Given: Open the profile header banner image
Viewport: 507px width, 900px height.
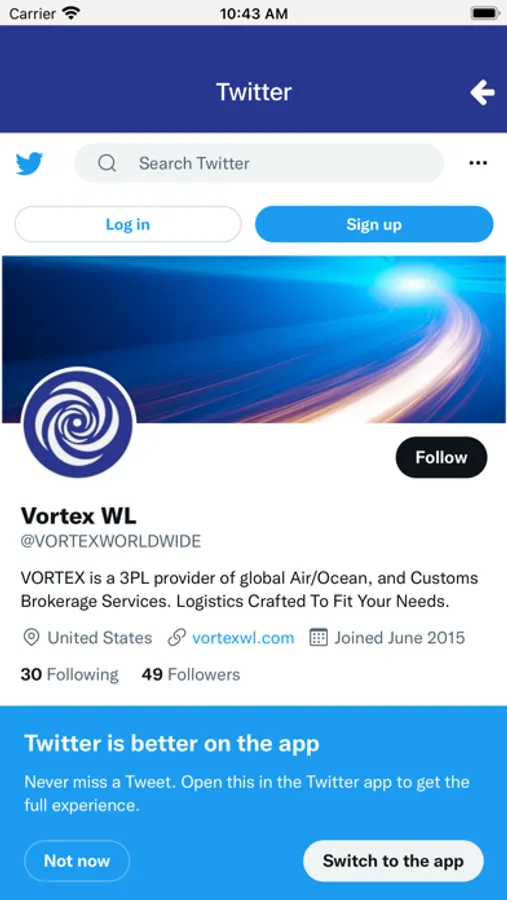Looking at the screenshot, I should [254, 339].
